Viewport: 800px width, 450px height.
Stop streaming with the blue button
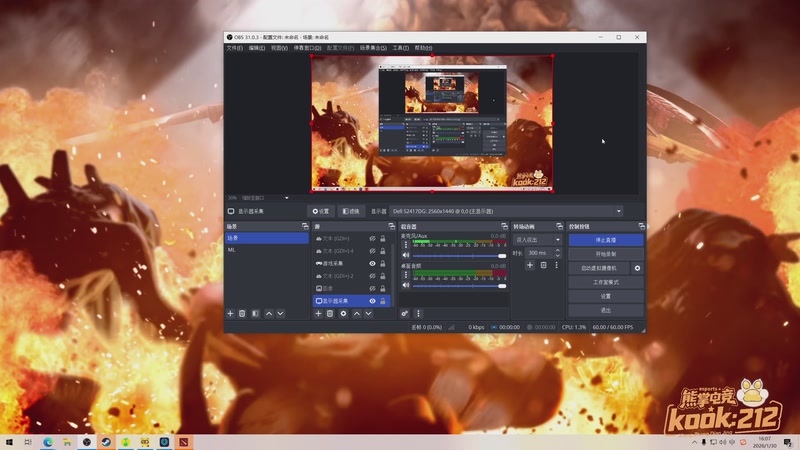(606, 240)
